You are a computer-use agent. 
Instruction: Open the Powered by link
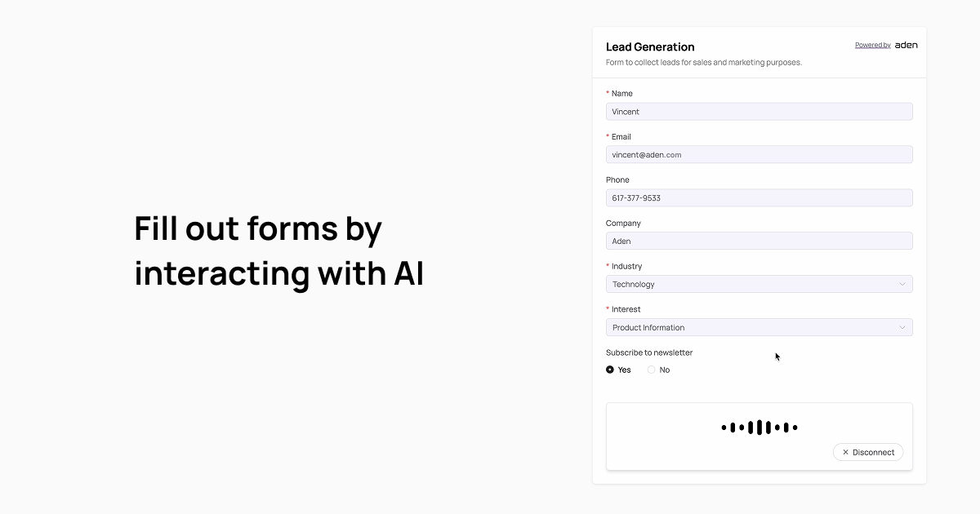point(872,45)
